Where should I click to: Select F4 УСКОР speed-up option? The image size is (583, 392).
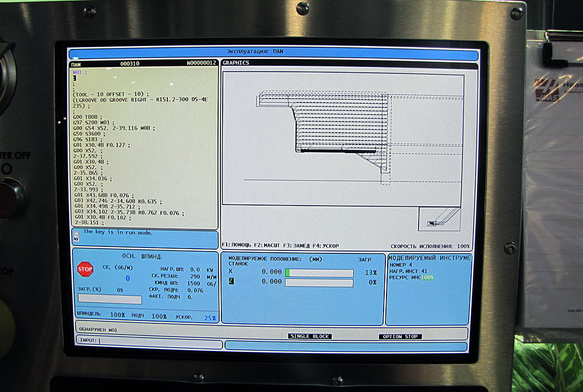[x=325, y=246]
